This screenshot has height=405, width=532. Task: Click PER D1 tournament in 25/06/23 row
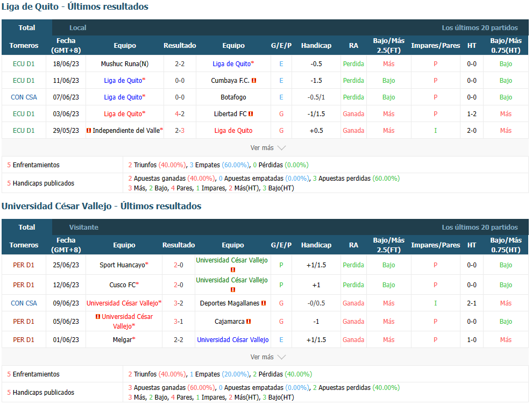point(24,265)
